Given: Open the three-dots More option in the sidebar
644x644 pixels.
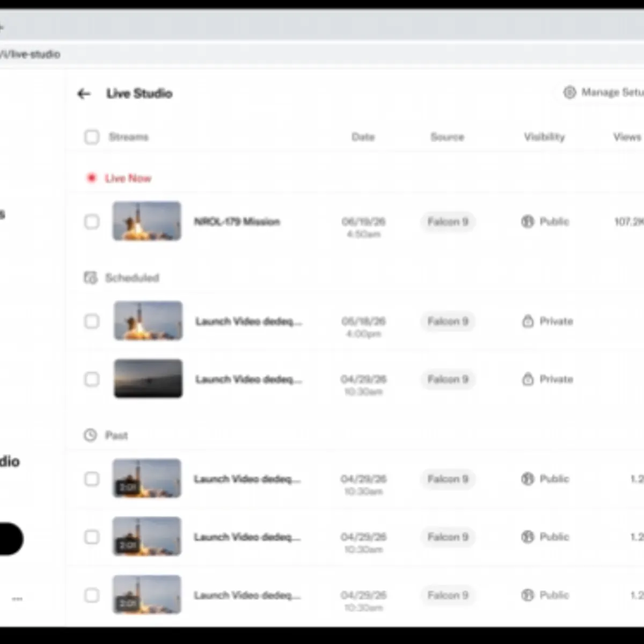Looking at the screenshot, I should [17, 598].
